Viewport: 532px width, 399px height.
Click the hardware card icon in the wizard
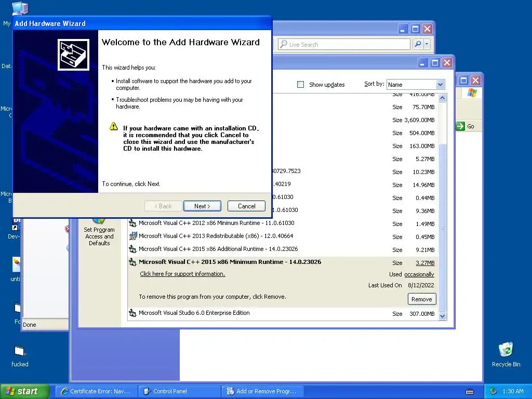coord(73,55)
